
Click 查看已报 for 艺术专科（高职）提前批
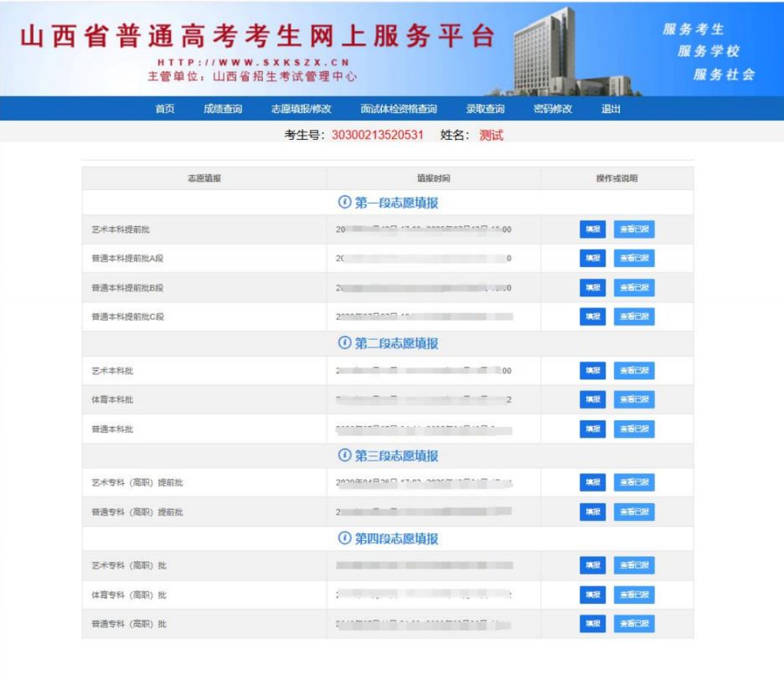coord(634,482)
